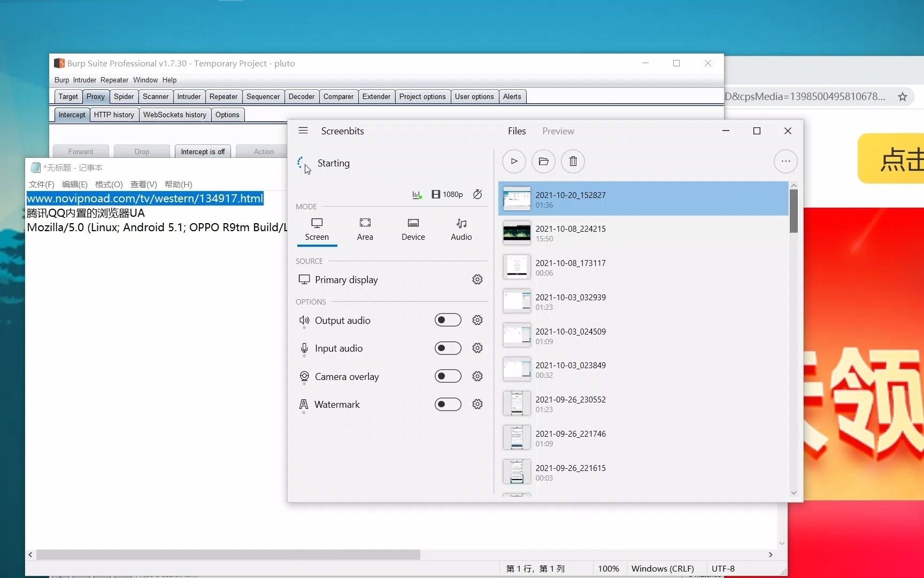Open the recordings folder icon

coord(543,161)
